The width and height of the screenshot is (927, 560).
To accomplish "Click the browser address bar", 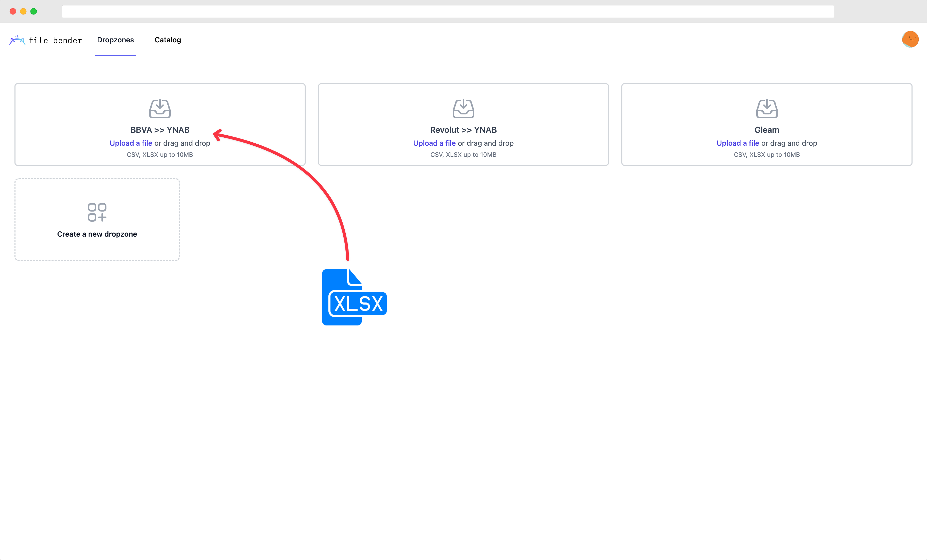I will click(448, 11).
